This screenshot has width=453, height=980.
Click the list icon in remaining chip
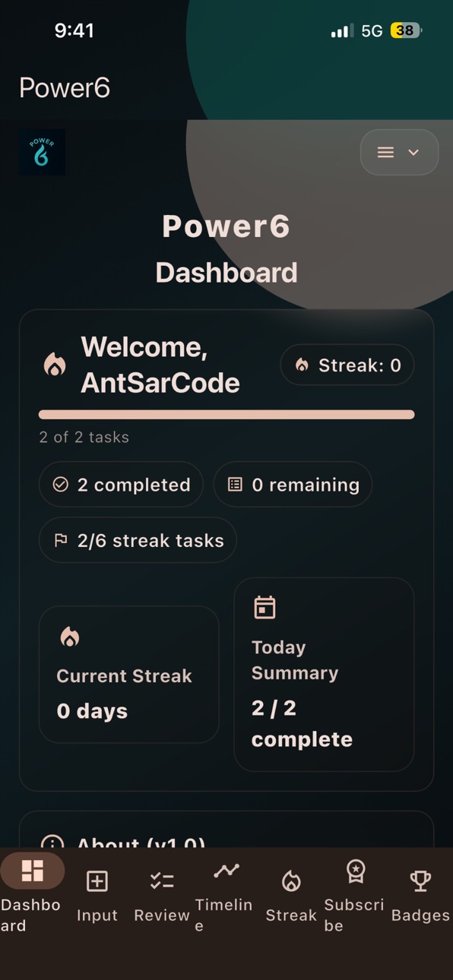pos(236,485)
